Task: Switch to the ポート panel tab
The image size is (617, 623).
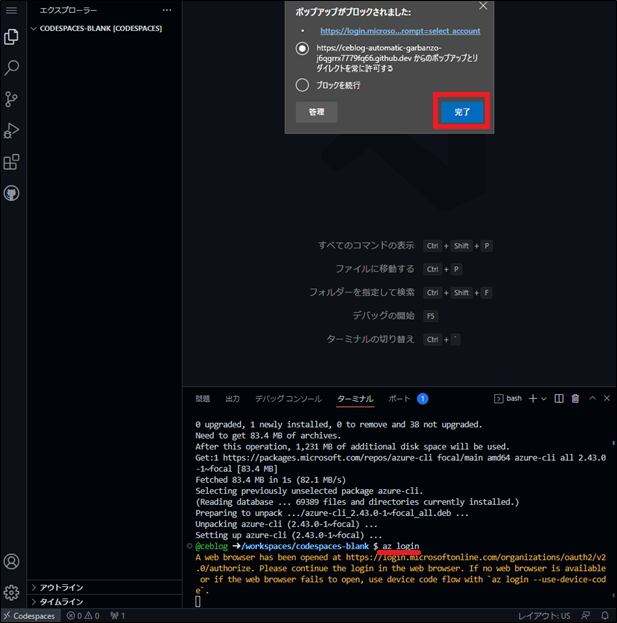Action: pyautogui.click(x=399, y=399)
